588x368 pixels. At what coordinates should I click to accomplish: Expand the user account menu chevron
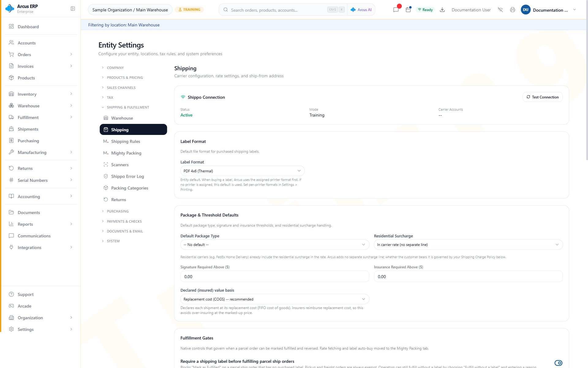click(x=575, y=10)
